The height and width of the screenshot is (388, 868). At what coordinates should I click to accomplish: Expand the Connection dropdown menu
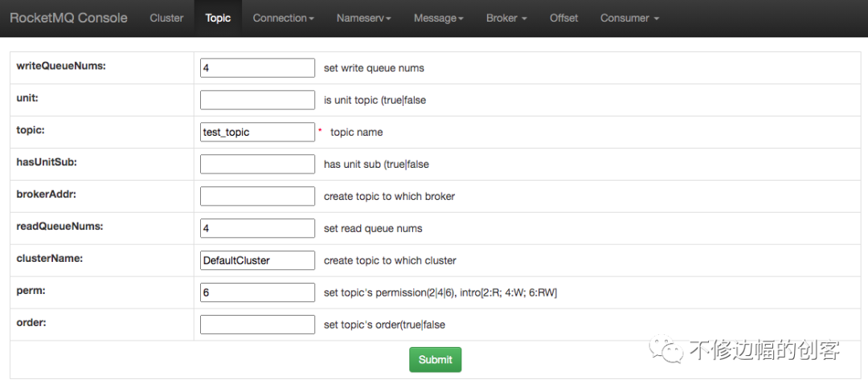click(x=283, y=18)
